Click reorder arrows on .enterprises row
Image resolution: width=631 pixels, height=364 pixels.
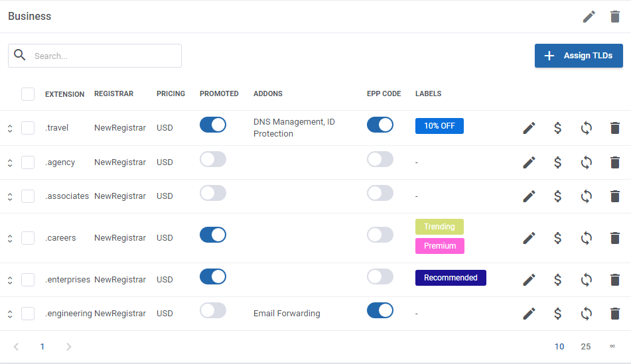coord(10,280)
